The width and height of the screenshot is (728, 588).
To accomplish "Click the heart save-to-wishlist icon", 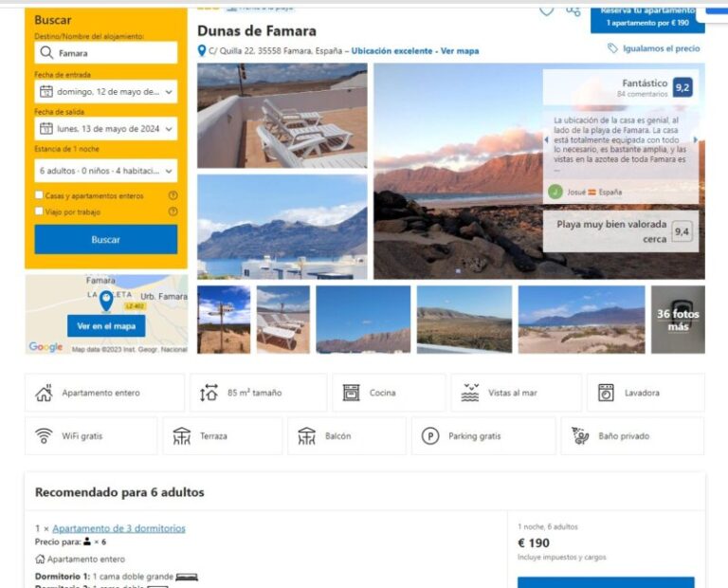I will click(546, 10).
